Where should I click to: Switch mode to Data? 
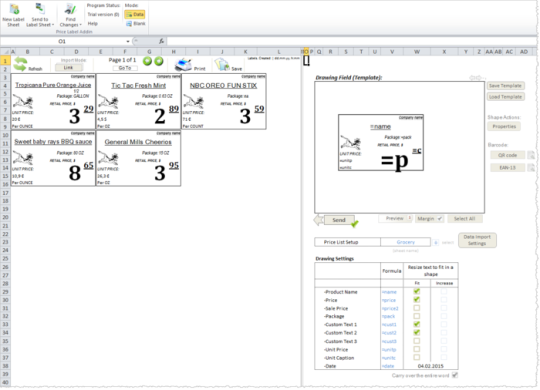click(x=135, y=14)
